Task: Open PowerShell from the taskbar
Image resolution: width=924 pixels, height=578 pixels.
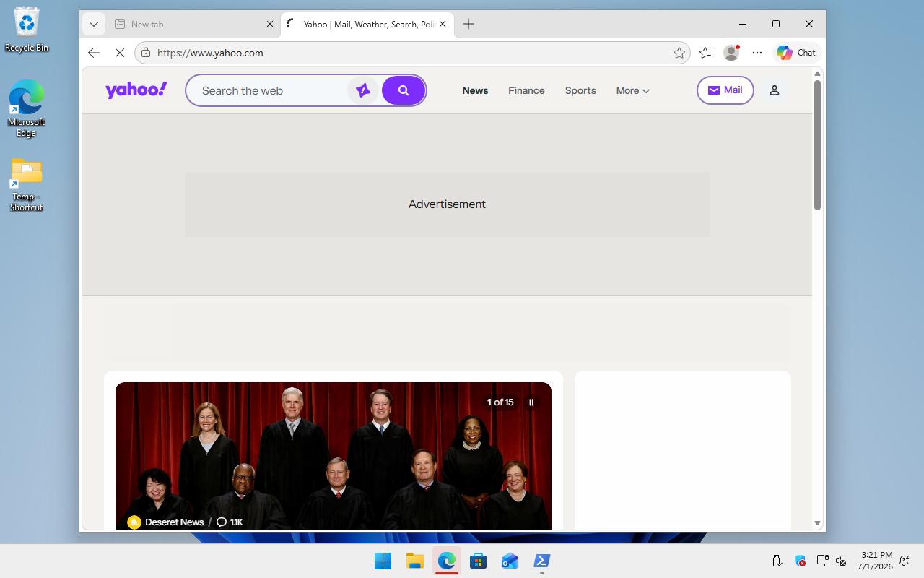Action: (x=542, y=561)
